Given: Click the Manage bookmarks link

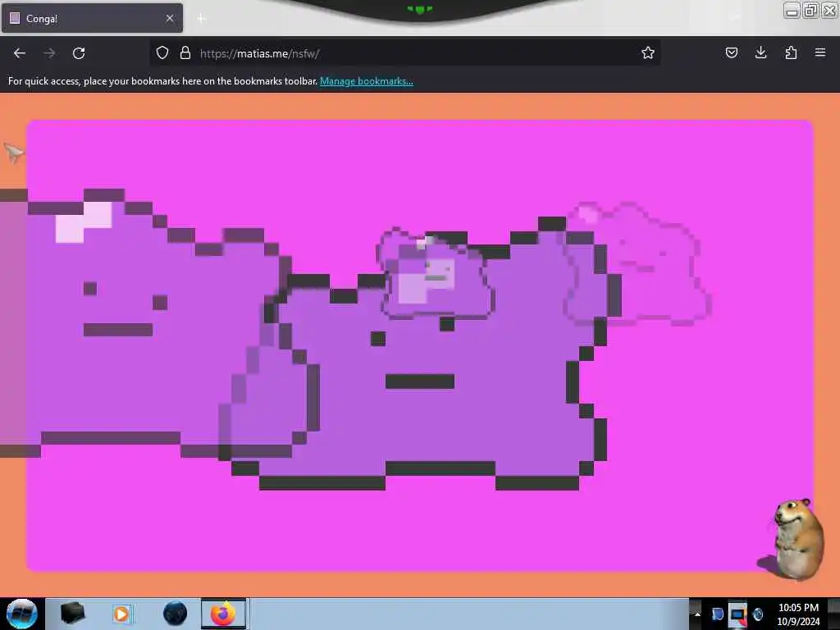Looking at the screenshot, I should (x=367, y=81).
